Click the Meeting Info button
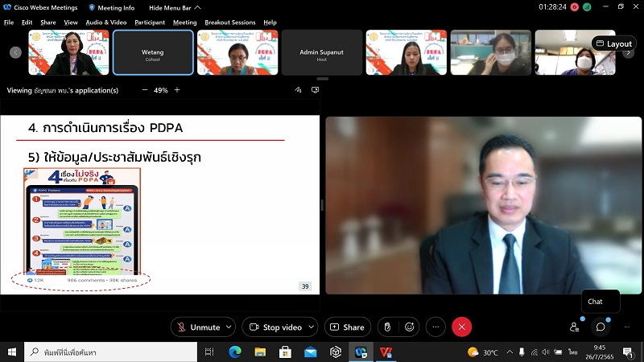 click(x=114, y=6)
